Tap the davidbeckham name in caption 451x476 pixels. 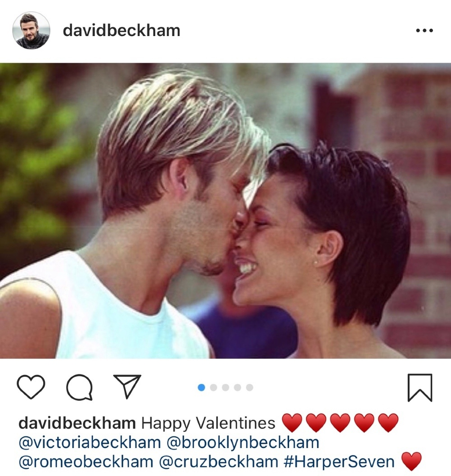click(77, 423)
